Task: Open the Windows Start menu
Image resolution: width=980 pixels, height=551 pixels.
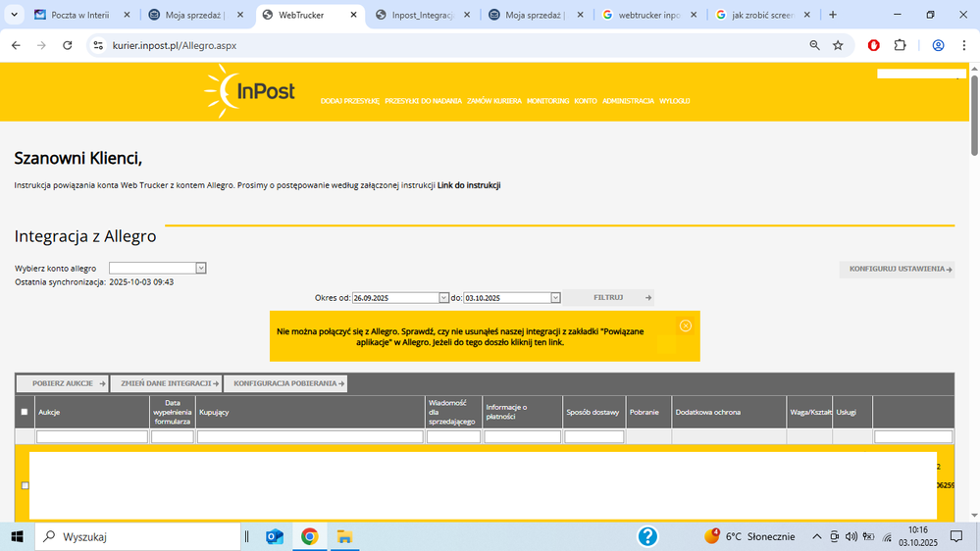Action: [17, 536]
